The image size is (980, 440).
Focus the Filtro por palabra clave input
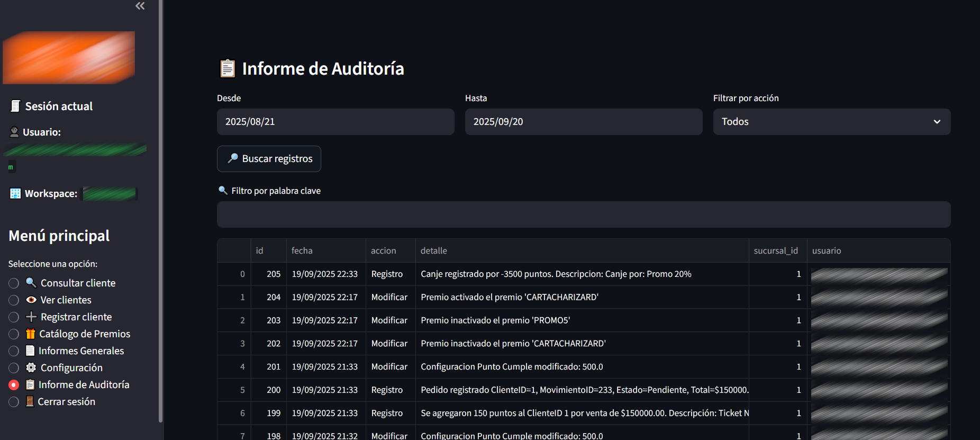[x=583, y=214]
